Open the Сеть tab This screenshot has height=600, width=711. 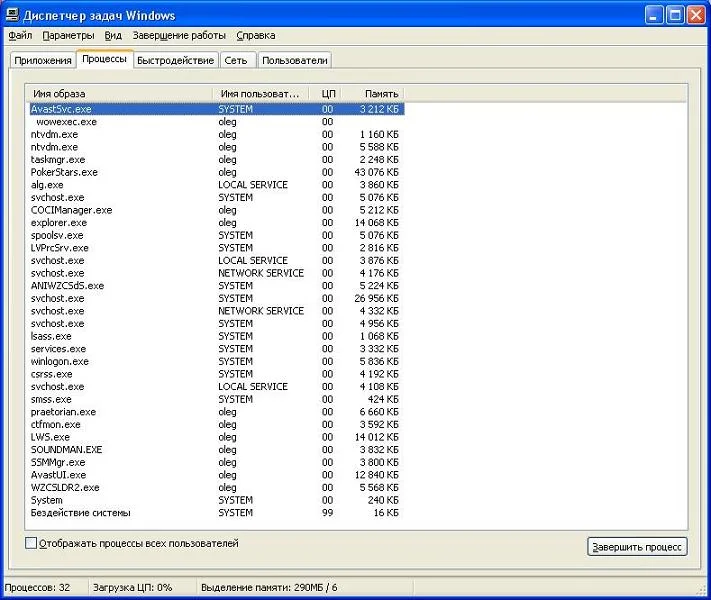(x=236, y=60)
